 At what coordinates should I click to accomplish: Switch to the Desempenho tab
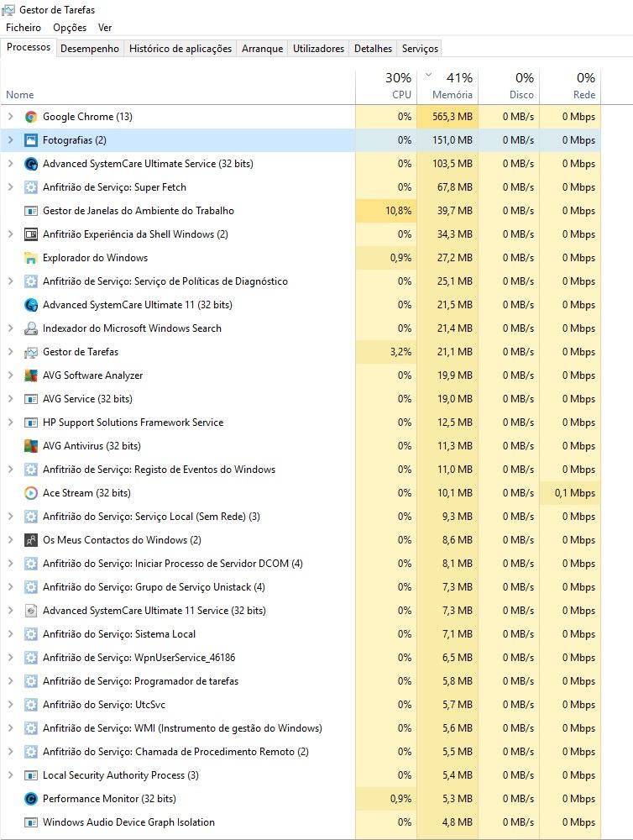point(90,49)
